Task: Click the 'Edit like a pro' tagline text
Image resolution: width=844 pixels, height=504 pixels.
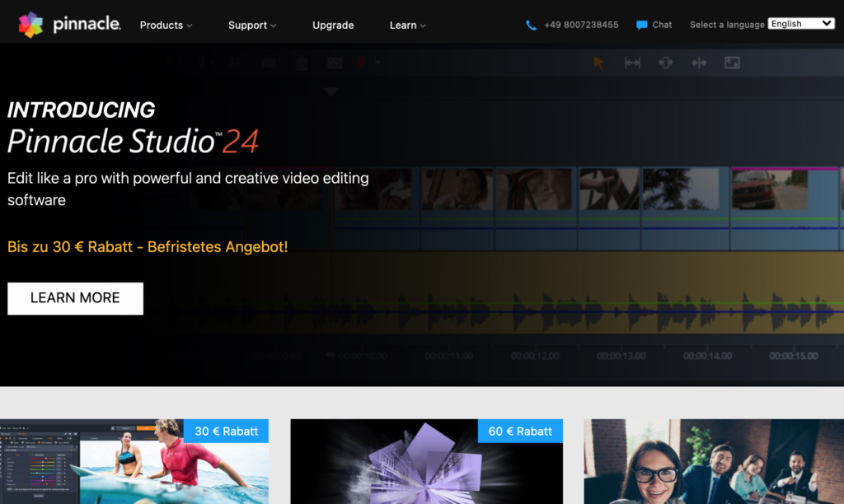Action: [x=188, y=189]
